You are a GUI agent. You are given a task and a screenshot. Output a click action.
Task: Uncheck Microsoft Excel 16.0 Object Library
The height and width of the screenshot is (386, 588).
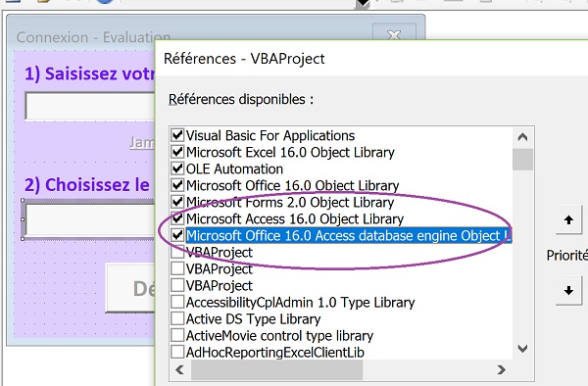[177, 152]
